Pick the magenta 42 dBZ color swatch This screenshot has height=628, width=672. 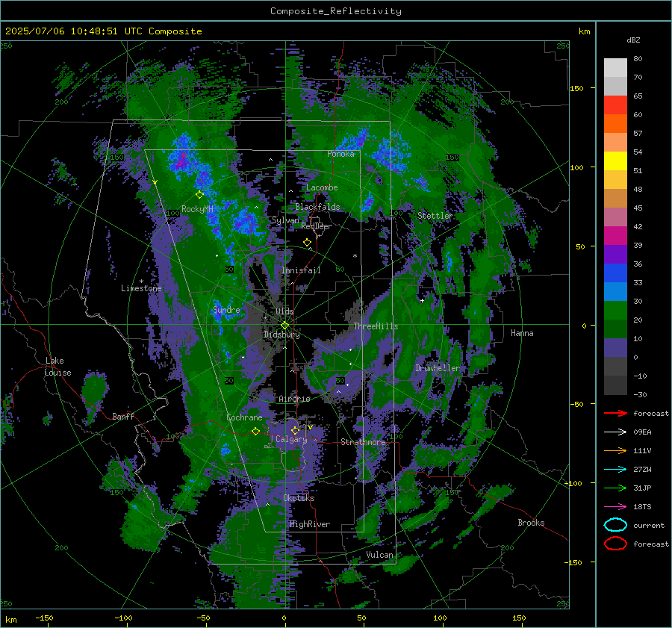615,236
